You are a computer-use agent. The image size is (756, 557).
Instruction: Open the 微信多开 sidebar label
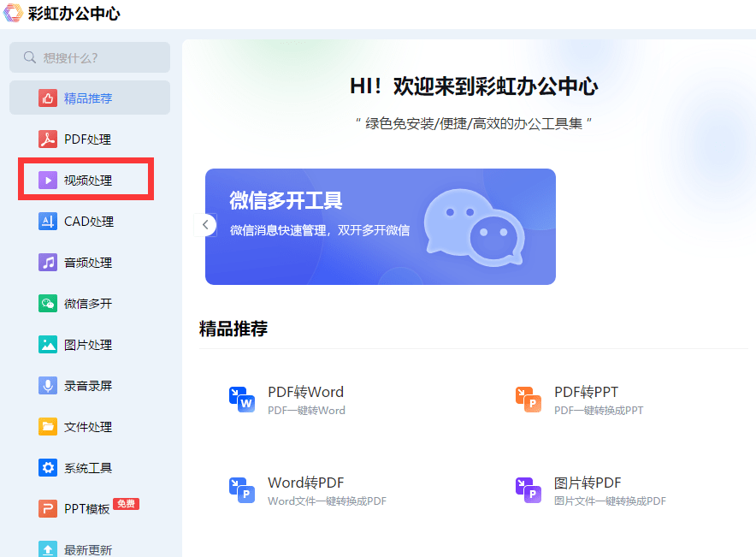click(88, 304)
